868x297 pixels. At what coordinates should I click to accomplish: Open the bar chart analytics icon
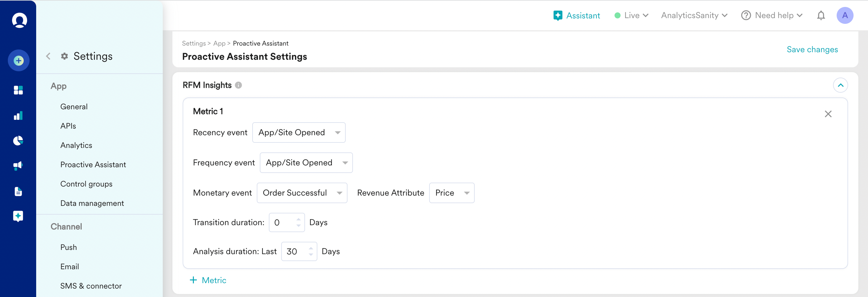(18, 116)
